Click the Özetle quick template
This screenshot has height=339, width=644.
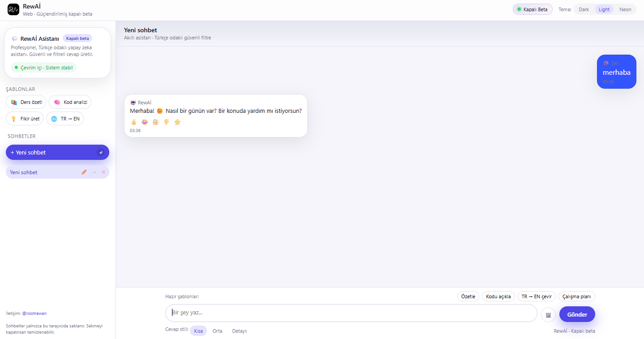coord(468,296)
